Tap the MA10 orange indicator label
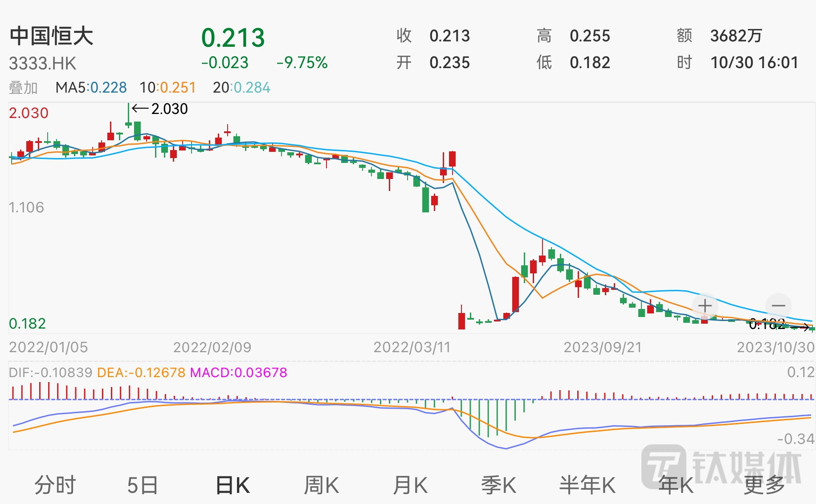 click(168, 88)
